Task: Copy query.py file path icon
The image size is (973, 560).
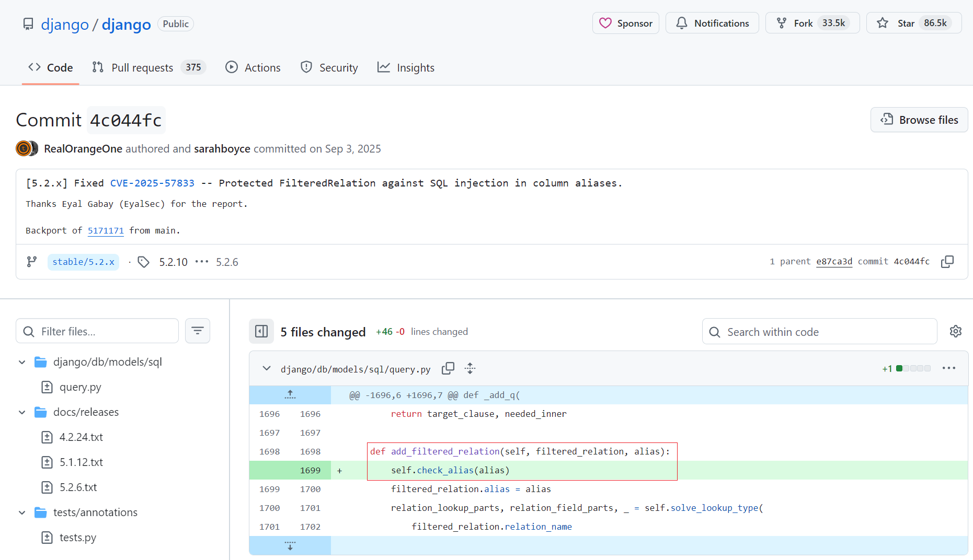Action: (x=448, y=369)
